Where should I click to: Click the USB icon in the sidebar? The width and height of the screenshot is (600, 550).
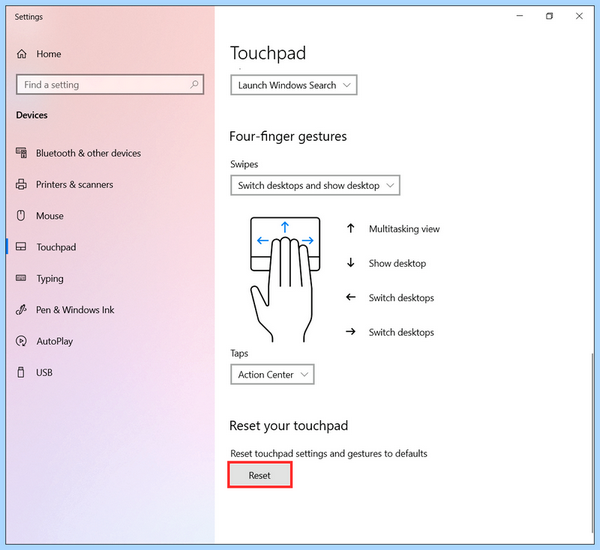click(x=21, y=372)
